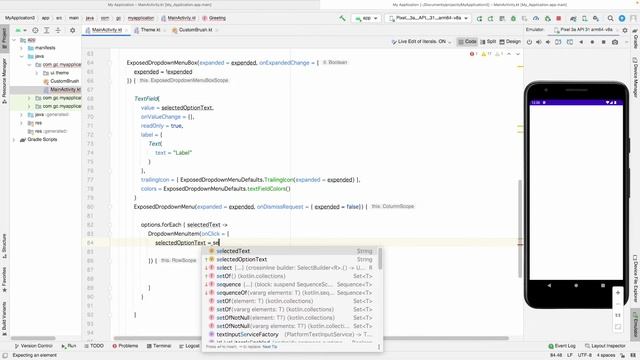Go to the previous highlighted error arrow
This screenshot has width=640, height=360.
pos(509,54)
